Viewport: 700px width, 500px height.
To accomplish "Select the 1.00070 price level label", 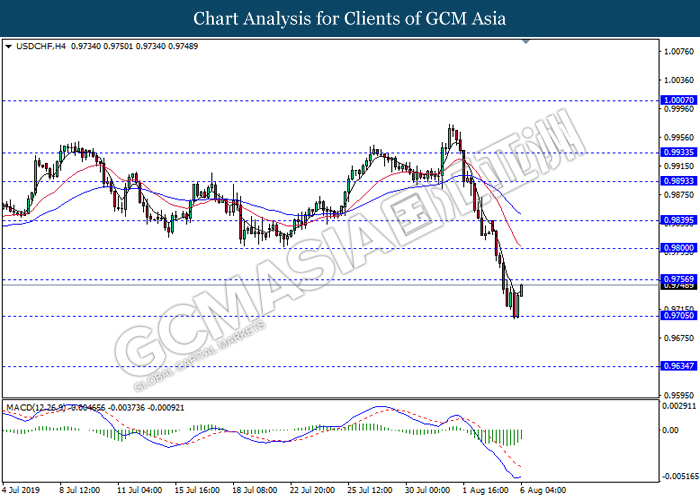I will (x=679, y=100).
